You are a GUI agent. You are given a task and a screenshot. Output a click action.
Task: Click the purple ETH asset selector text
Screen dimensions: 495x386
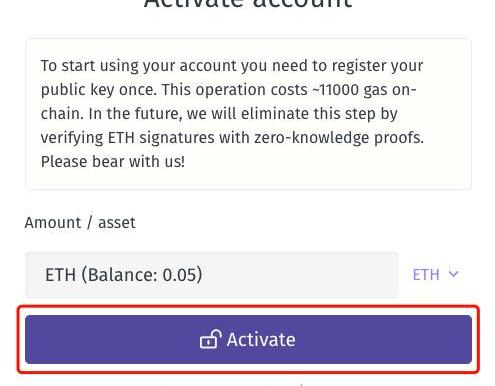426,275
